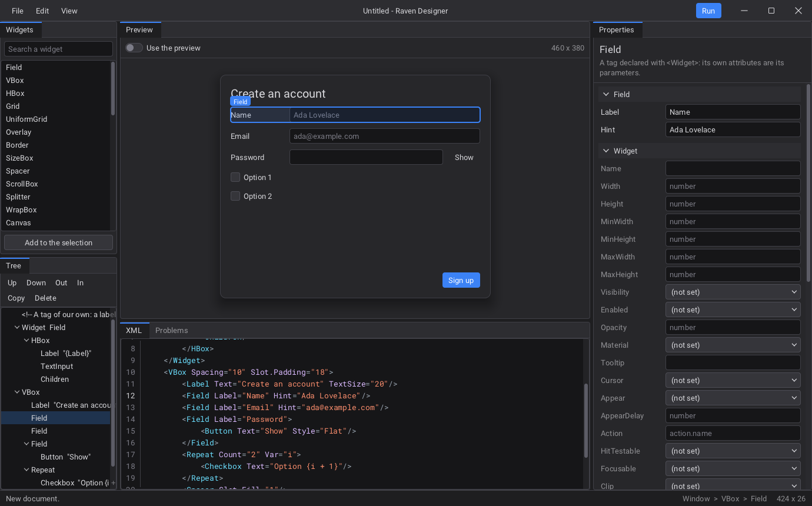The image size is (812, 506).
Task: Move selected node Up in tree
Action: click(x=12, y=282)
